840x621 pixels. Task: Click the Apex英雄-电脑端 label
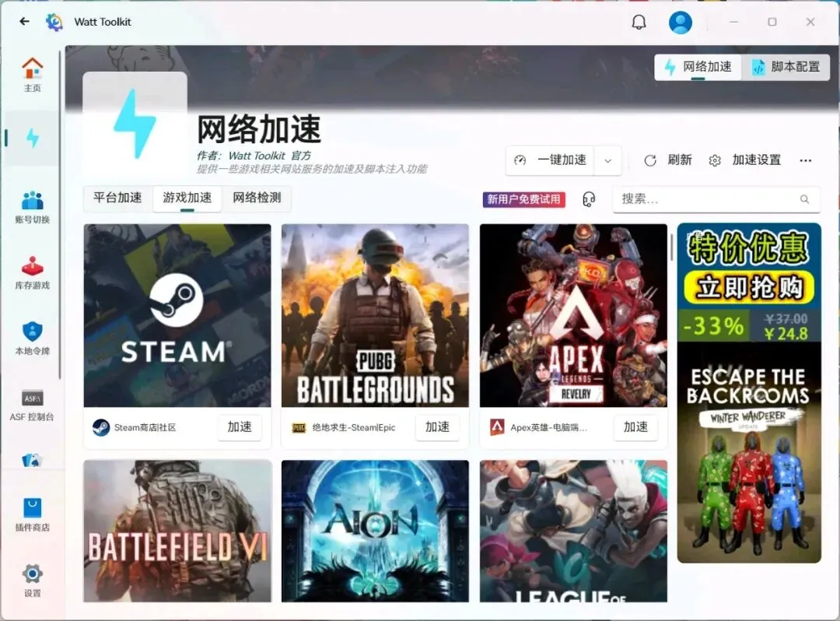pyautogui.click(x=548, y=427)
